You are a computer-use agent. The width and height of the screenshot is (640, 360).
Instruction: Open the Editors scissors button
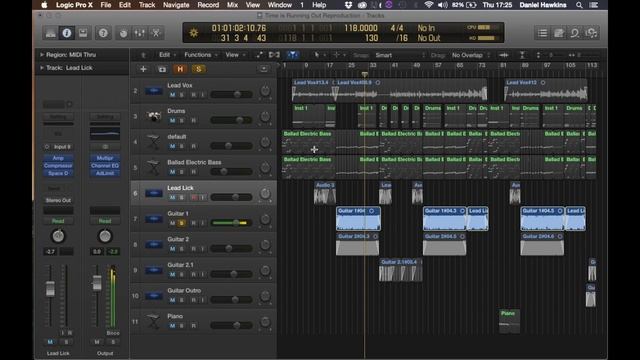pyautogui.click(x=156, y=33)
